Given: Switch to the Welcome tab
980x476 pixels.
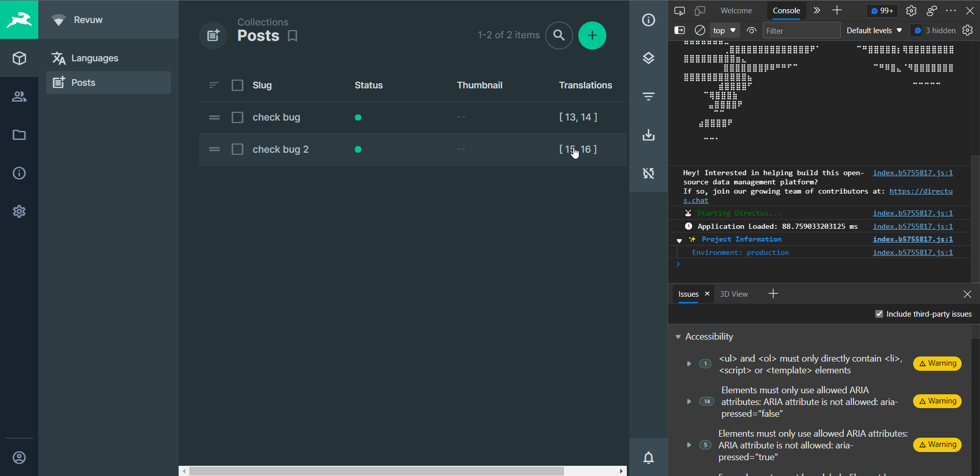Looking at the screenshot, I should [736, 11].
